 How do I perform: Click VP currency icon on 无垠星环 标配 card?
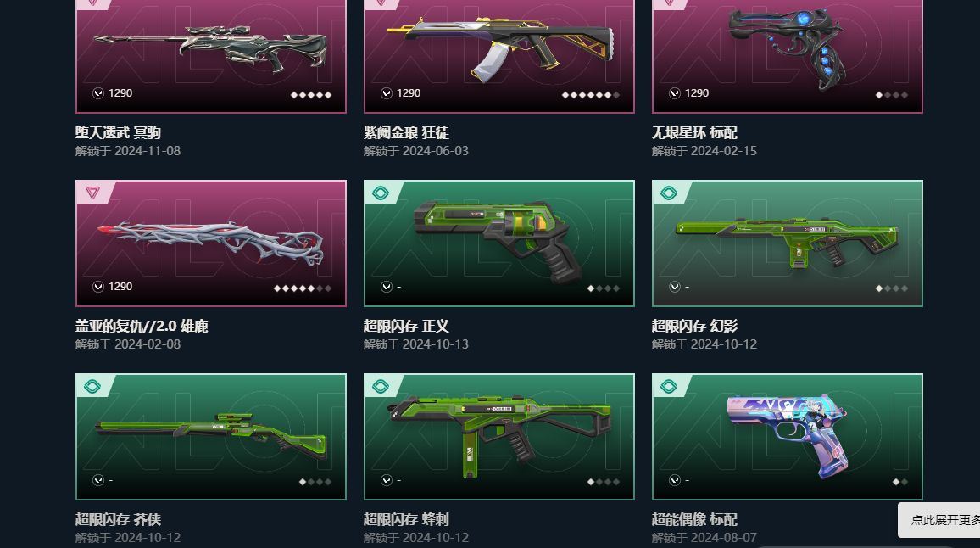(x=674, y=93)
